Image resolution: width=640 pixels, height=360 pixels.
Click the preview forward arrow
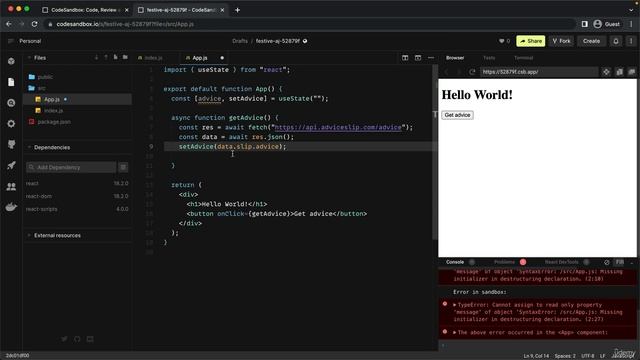coord(459,72)
